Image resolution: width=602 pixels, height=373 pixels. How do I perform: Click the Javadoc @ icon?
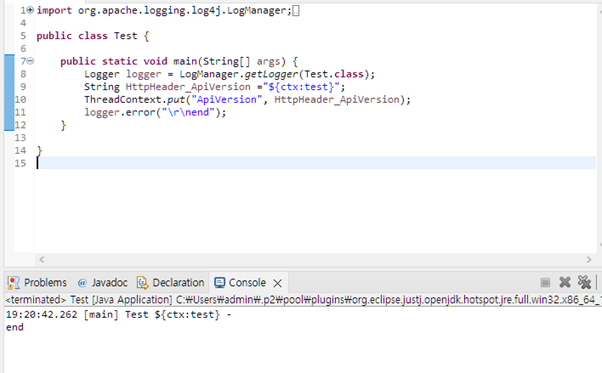click(x=82, y=283)
